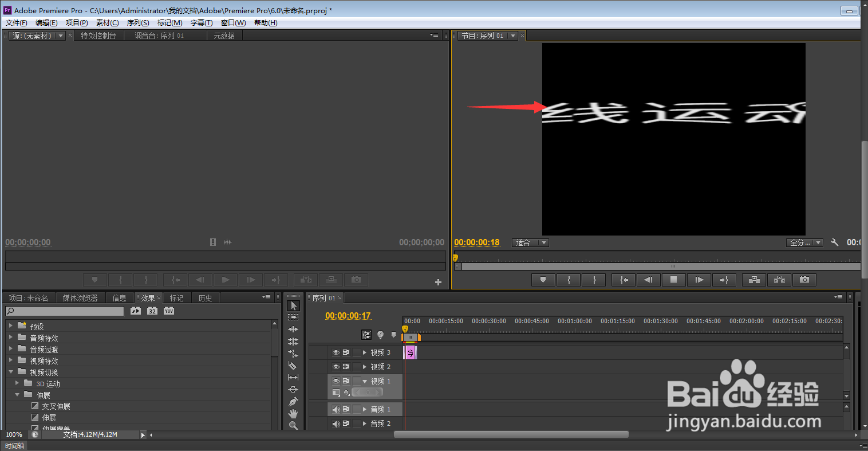Screen dimensions: 868x451
Task: Open the 适合 zoom level dropdown
Action: click(x=530, y=242)
